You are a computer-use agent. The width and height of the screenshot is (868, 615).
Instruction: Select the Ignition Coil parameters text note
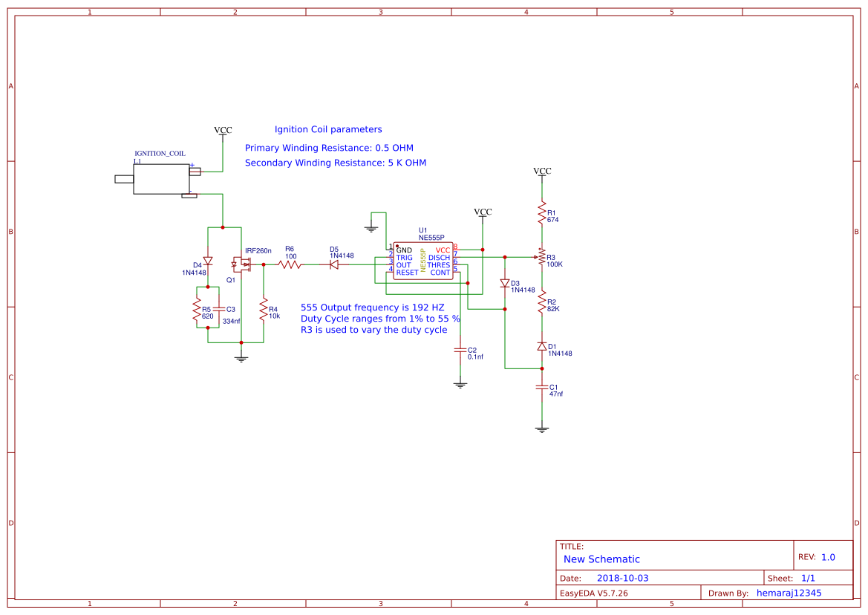tap(328, 129)
